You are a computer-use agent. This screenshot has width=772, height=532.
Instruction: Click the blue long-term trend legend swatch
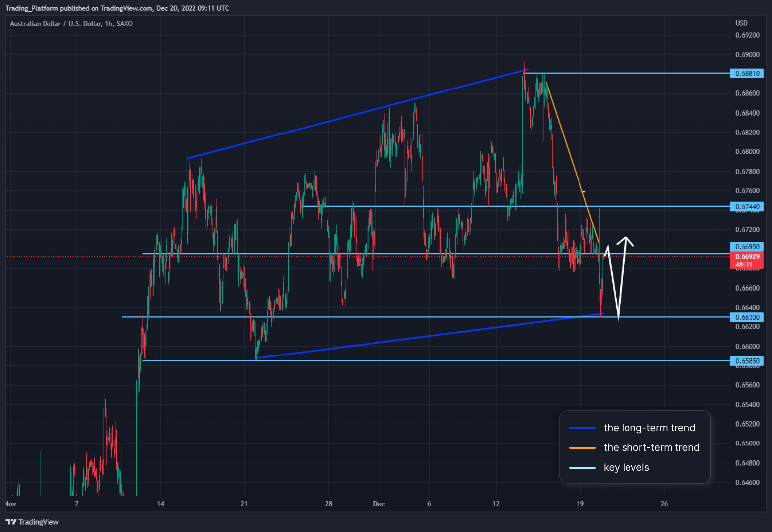[x=582, y=428]
